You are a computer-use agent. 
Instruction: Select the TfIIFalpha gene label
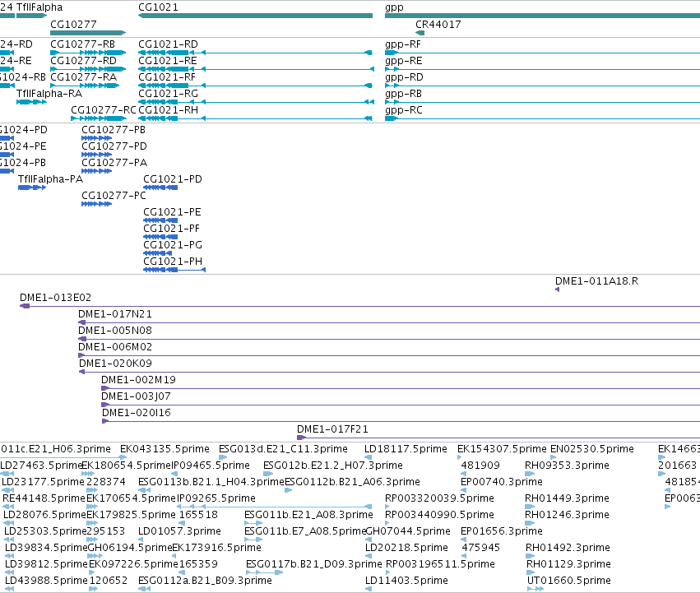(39, 7)
